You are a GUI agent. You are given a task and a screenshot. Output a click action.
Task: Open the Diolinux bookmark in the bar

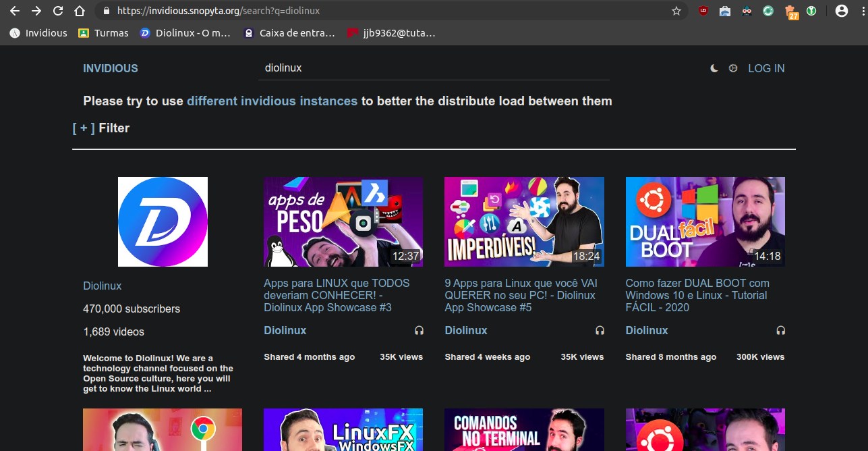(185, 32)
